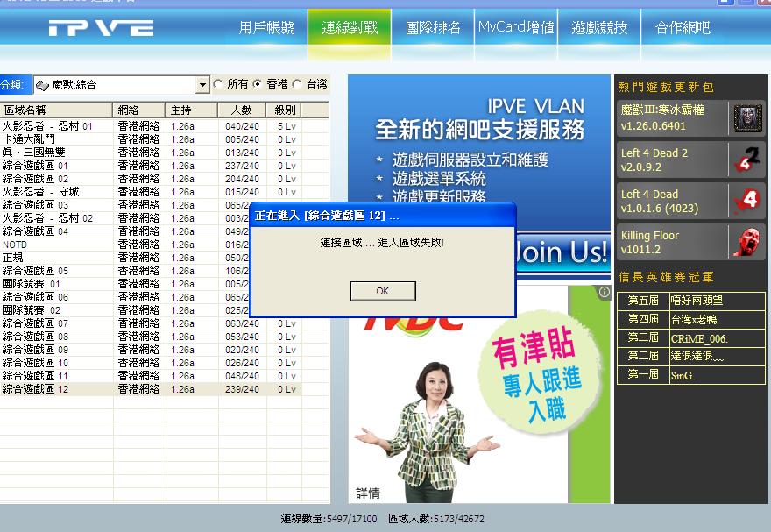Click the Warcraft III game icon
Viewport: 771px width, 532px height.
pyautogui.click(x=747, y=118)
